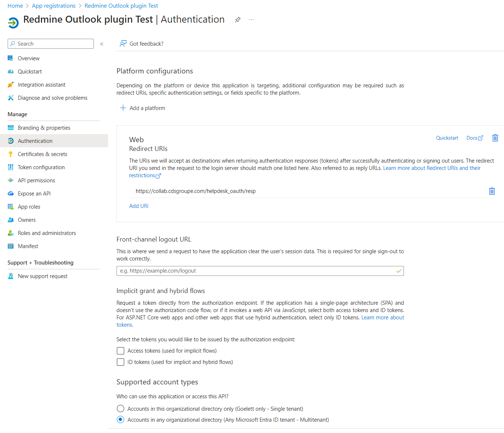Open the ellipsis more options menu in header
The width and height of the screenshot is (504, 433).
pyautogui.click(x=251, y=20)
